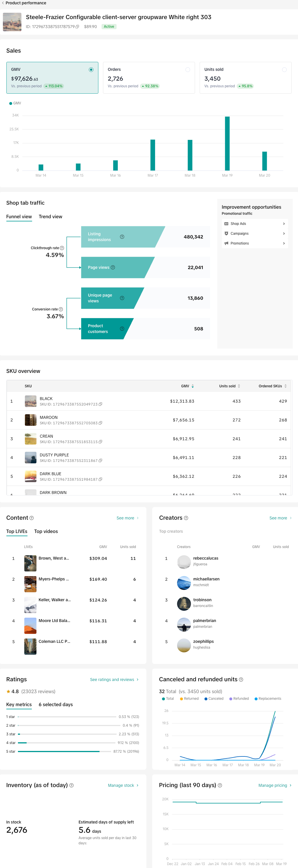Screen dimensions: 298x868
Task: Click the help icon beside Content heading
Action: coord(32,518)
